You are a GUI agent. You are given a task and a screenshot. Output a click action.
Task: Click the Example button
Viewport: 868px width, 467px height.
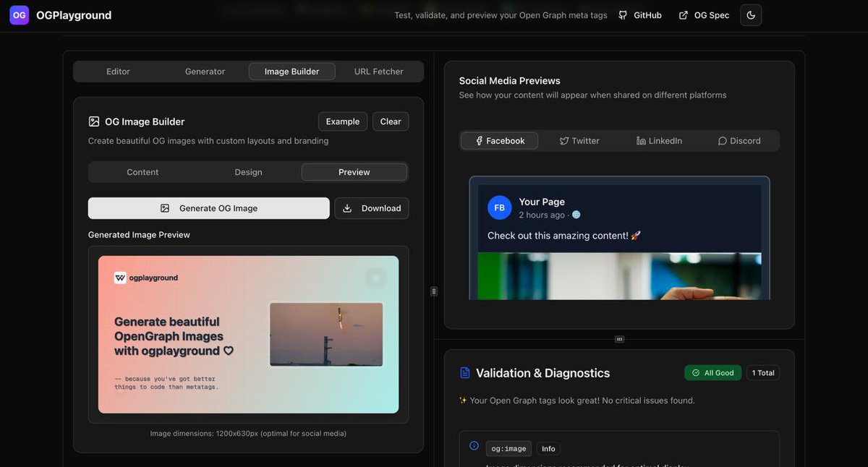pyautogui.click(x=343, y=121)
